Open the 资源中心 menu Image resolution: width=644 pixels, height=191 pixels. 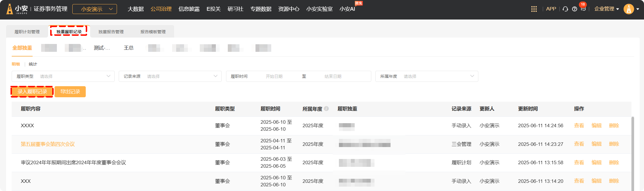[289, 9]
